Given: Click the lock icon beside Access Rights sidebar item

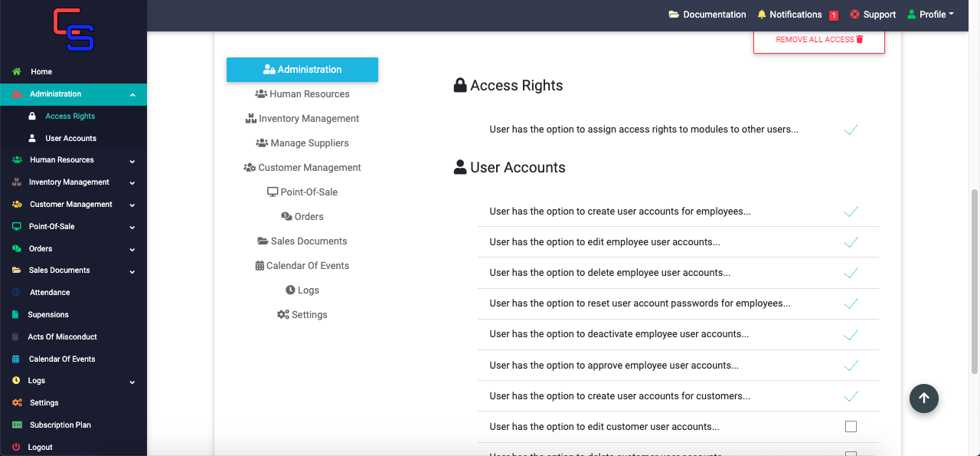Looking at the screenshot, I should (32, 116).
